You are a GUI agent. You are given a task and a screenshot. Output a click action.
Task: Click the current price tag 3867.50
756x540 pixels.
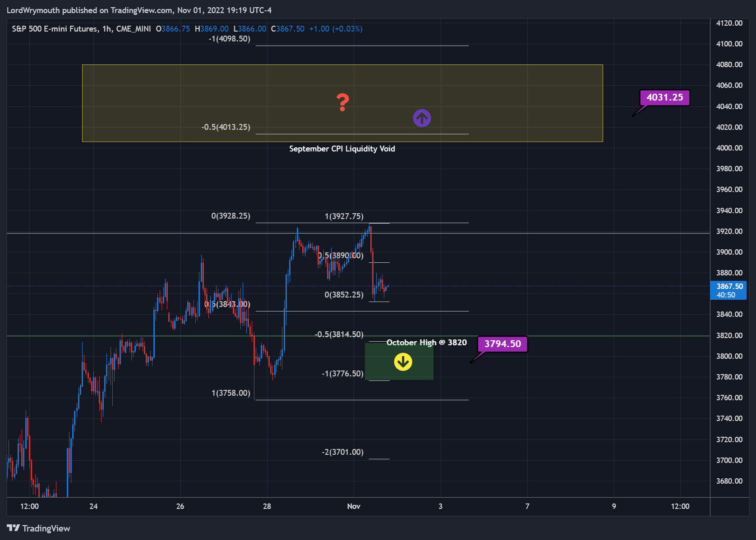728,290
